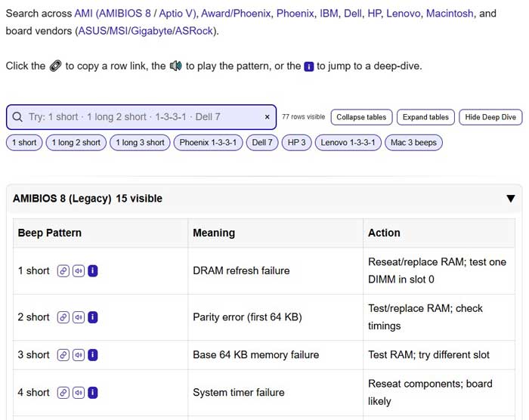Play the 3 short beep pattern

(x=79, y=355)
